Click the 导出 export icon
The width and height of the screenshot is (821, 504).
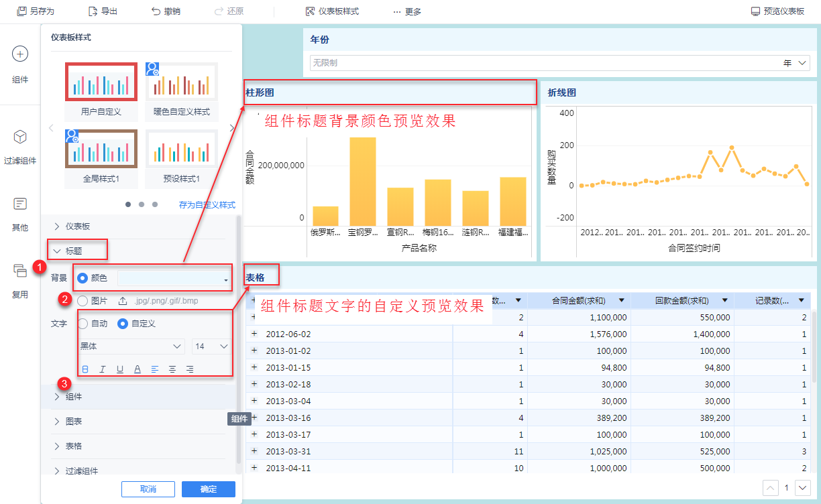click(93, 11)
